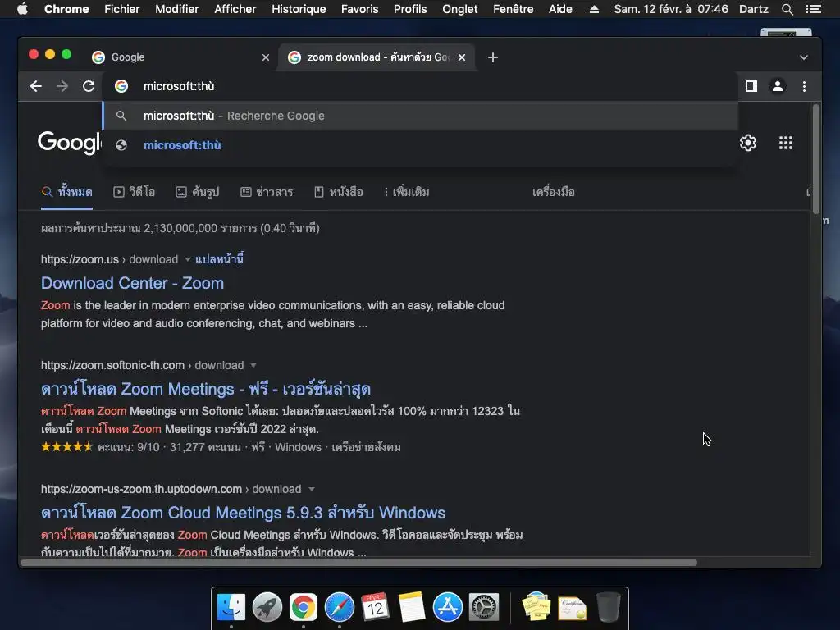Image resolution: width=840 pixels, height=630 pixels.
Task: Open the Google search settings gear
Action: (748, 143)
